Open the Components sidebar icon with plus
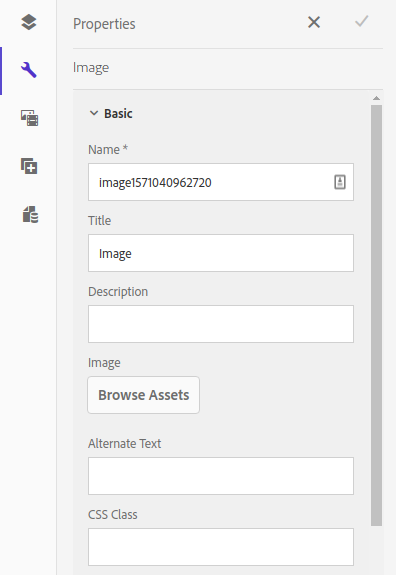 coord(29,166)
